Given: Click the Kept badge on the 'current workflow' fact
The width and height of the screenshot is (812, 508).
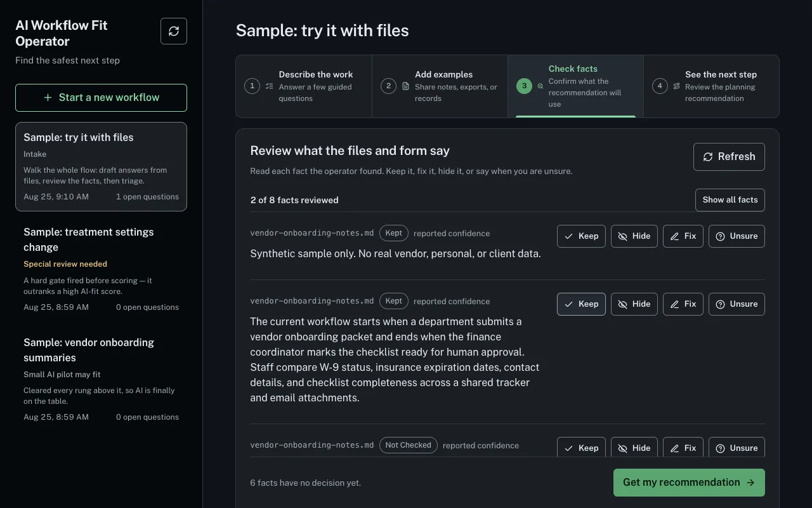Looking at the screenshot, I should point(394,301).
